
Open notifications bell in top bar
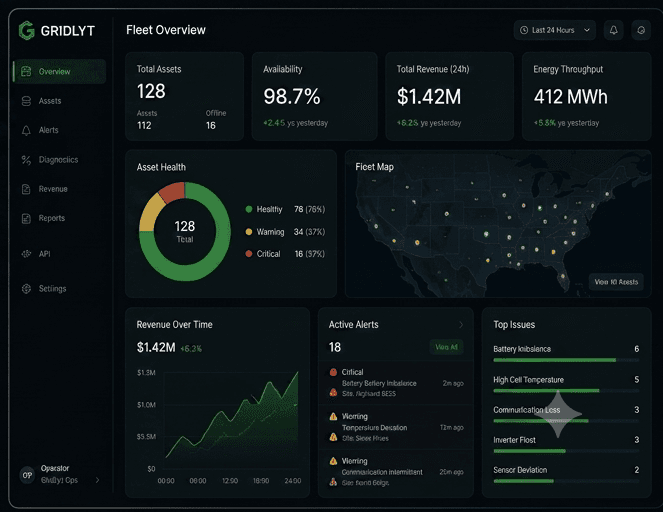(x=614, y=30)
